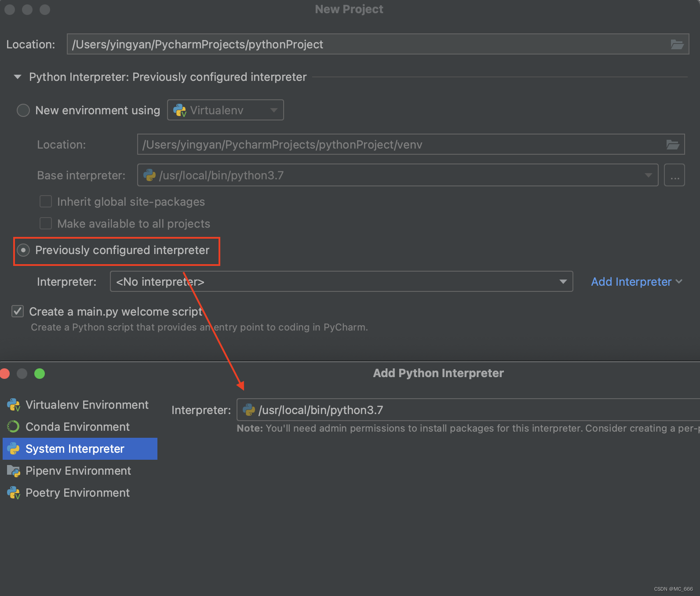Select Previously configured interpreter radio button
Image resolution: width=700 pixels, height=596 pixels.
[x=23, y=250]
